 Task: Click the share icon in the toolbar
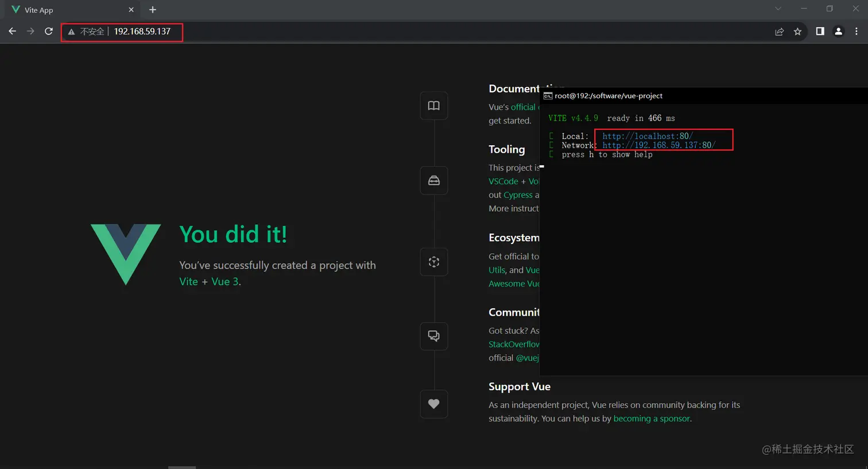(779, 32)
